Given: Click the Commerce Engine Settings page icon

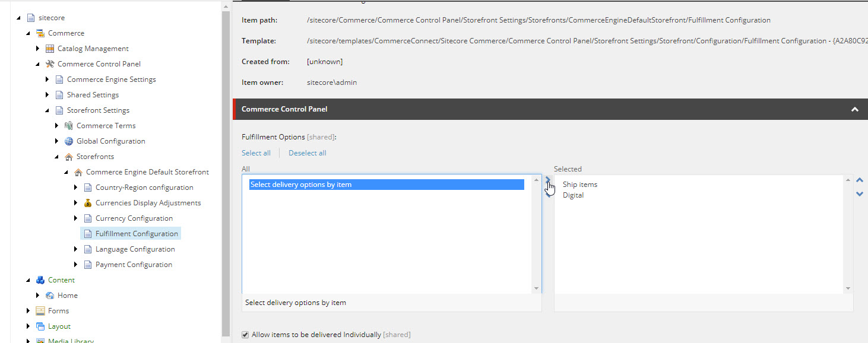Looking at the screenshot, I should [59, 80].
